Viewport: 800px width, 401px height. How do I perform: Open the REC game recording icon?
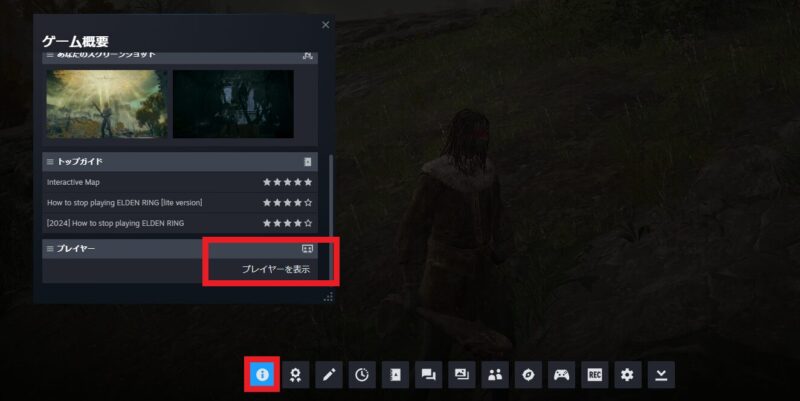pos(595,375)
